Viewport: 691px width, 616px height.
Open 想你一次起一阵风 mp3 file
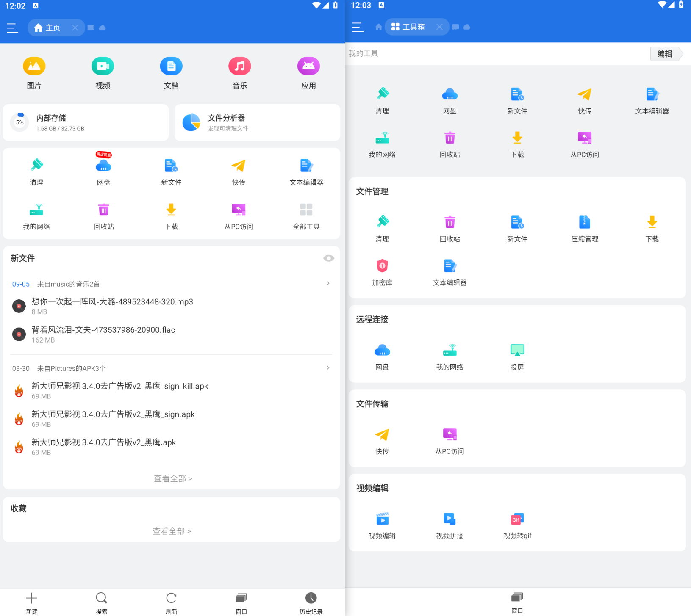pyautogui.click(x=172, y=306)
